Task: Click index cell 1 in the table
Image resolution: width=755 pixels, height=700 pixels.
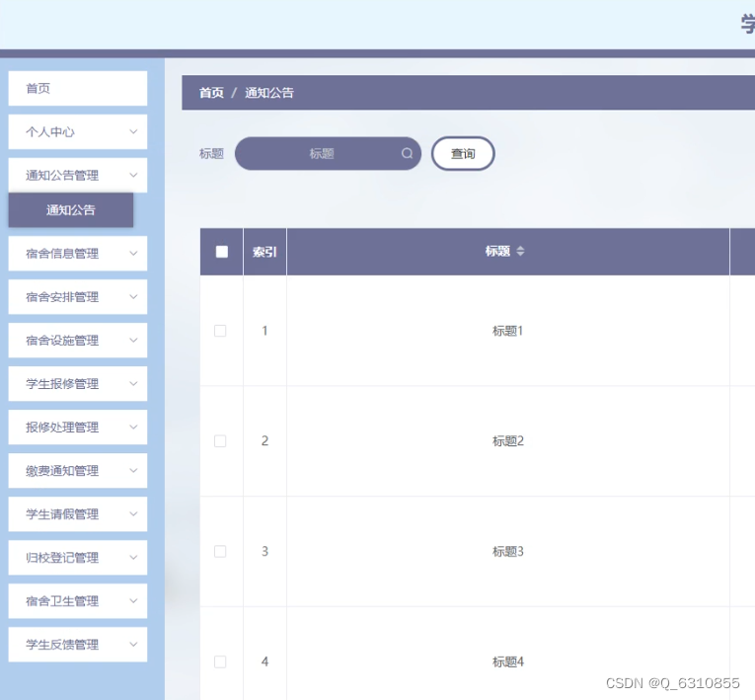Action: 264,331
